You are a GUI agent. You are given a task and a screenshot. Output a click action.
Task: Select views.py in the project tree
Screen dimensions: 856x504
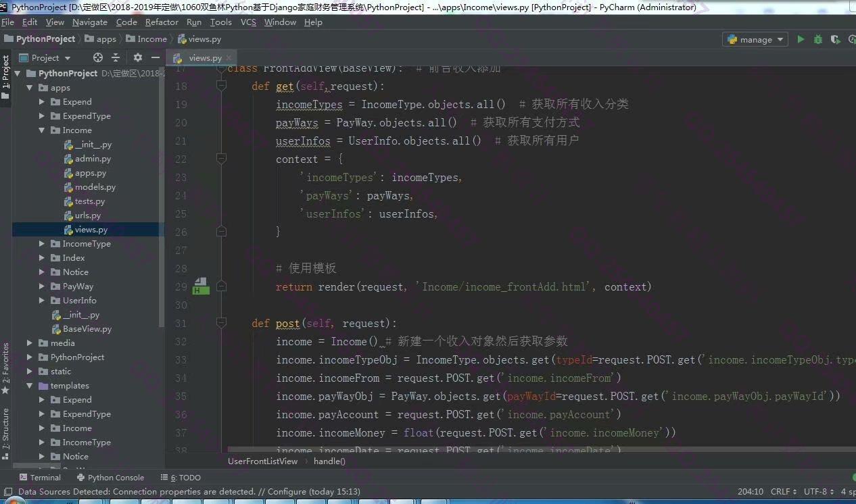coord(87,229)
